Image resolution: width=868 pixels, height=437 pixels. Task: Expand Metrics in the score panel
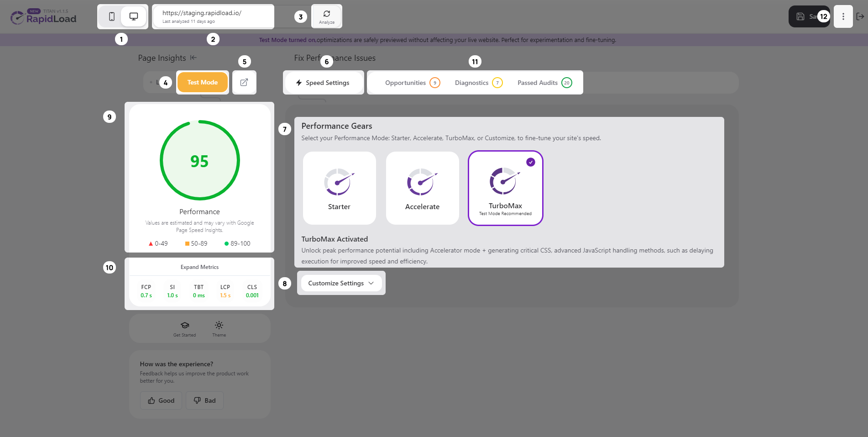[199, 267]
